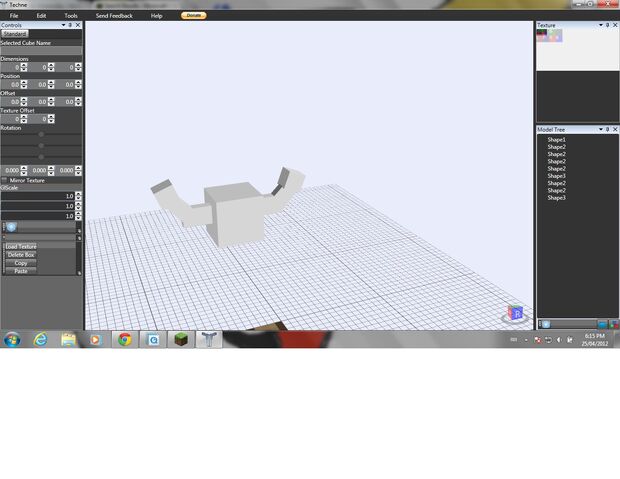The image size is (620, 479).
Task: Open the Minecraft taskbar icon
Action: (181, 340)
